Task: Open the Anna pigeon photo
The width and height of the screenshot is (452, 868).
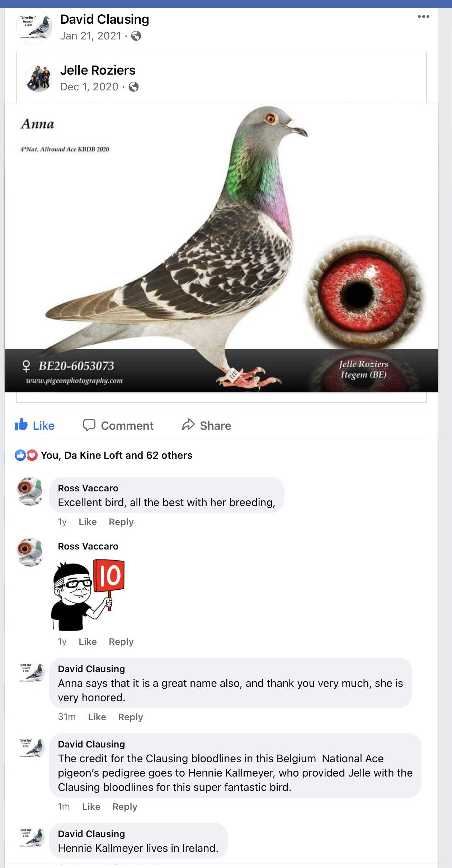Action: 221,247
